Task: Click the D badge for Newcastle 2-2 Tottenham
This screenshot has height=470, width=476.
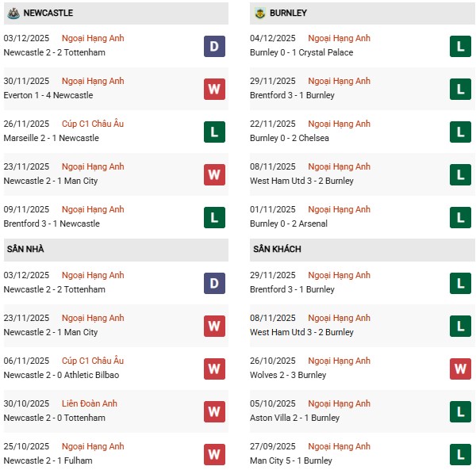Action: (x=214, y=46)
